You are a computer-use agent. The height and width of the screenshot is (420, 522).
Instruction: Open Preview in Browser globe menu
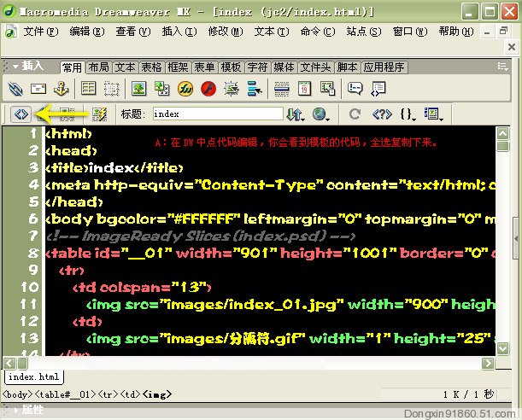pyautogui.click(x=320, y=114)
